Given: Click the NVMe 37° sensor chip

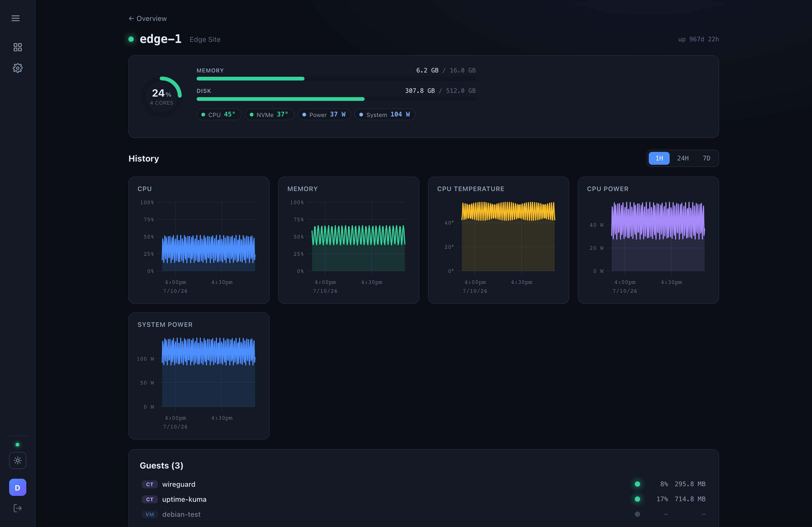Looking at the screenshot, I should click(269, 115).
